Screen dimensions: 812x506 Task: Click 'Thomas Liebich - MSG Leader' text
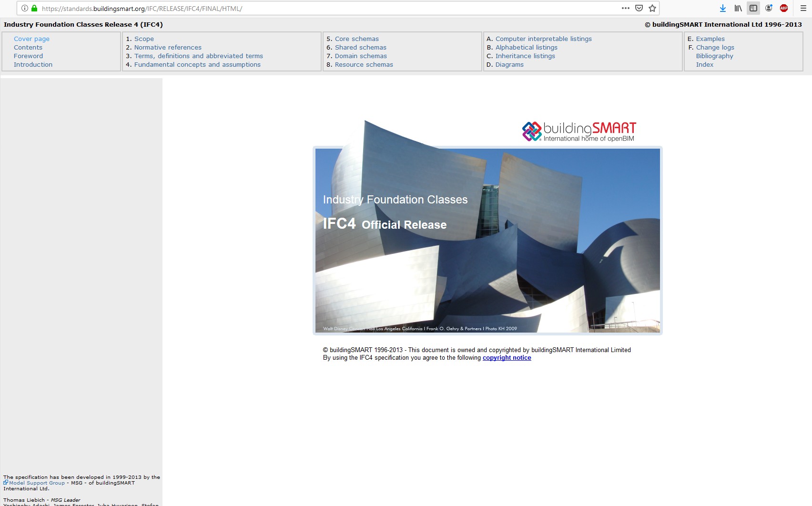coord(42,500)
